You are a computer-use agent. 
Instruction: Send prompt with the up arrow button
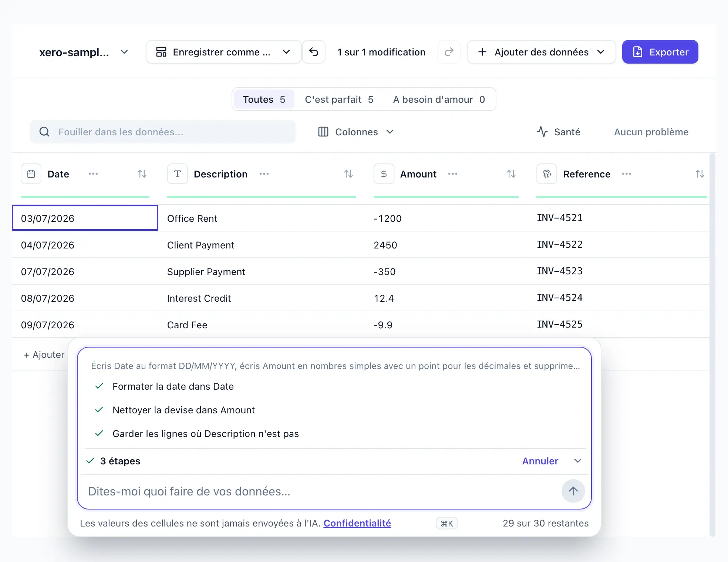pyautogui.click(x=573, y=491)
